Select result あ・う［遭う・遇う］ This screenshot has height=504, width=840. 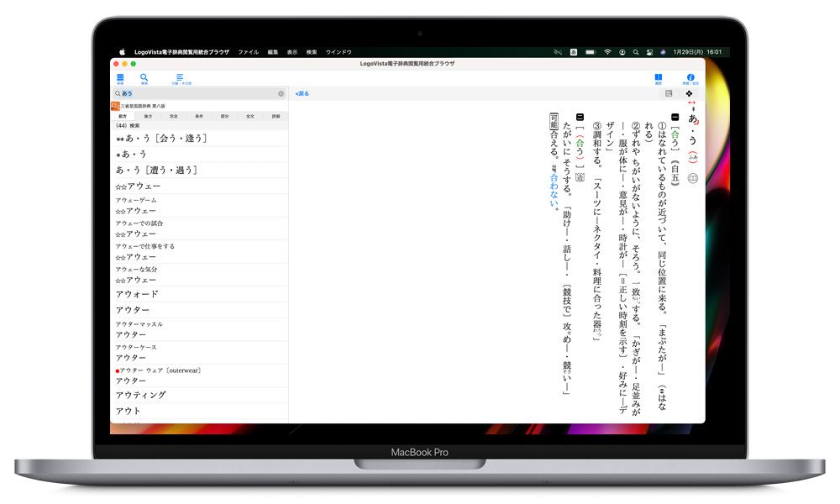[x=199, y=170]
